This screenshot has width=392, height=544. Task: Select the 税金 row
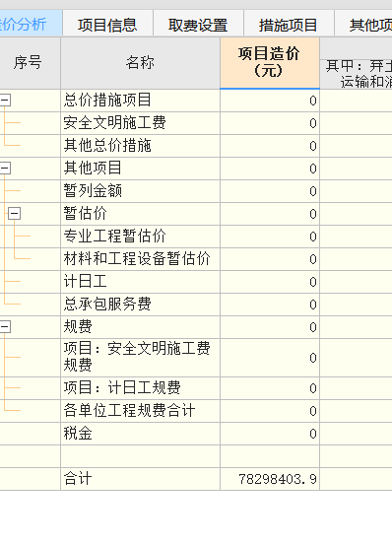click(141, 434)
